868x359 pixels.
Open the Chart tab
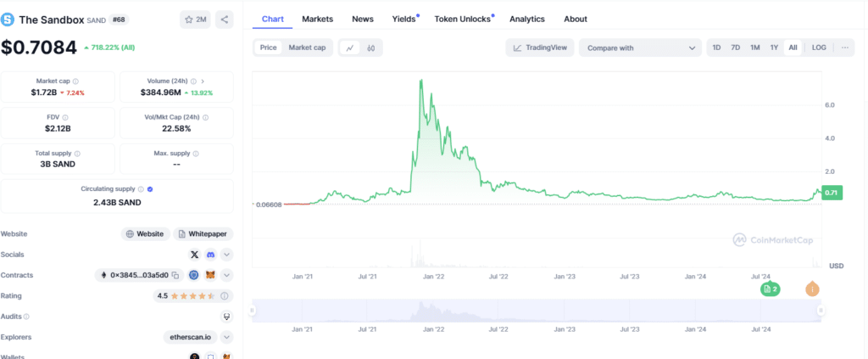click(x=273, y=19)
